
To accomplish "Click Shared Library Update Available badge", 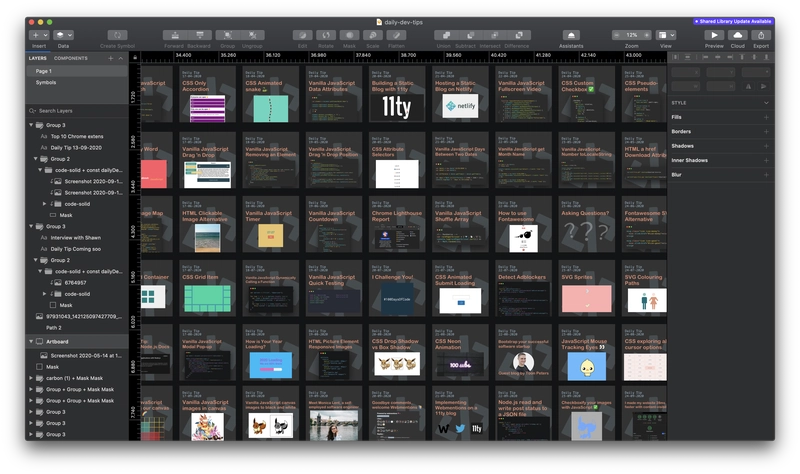I will tap(732, 21).
